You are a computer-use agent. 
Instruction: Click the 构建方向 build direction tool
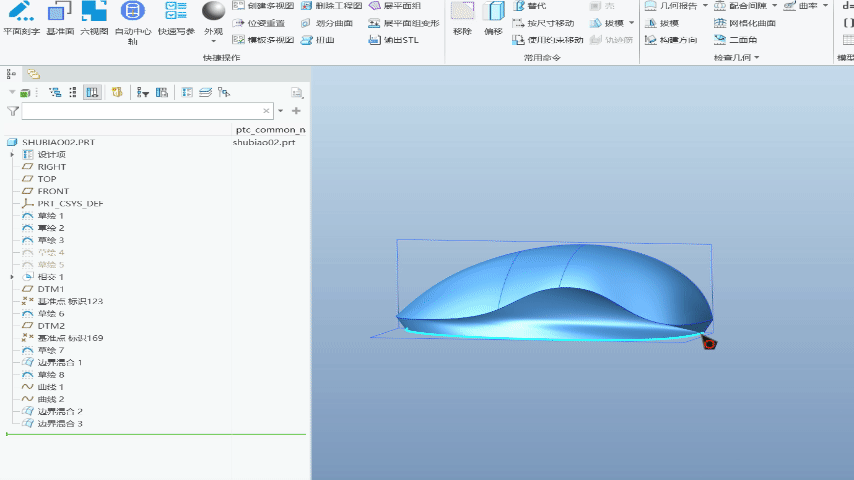pos(671,40)
